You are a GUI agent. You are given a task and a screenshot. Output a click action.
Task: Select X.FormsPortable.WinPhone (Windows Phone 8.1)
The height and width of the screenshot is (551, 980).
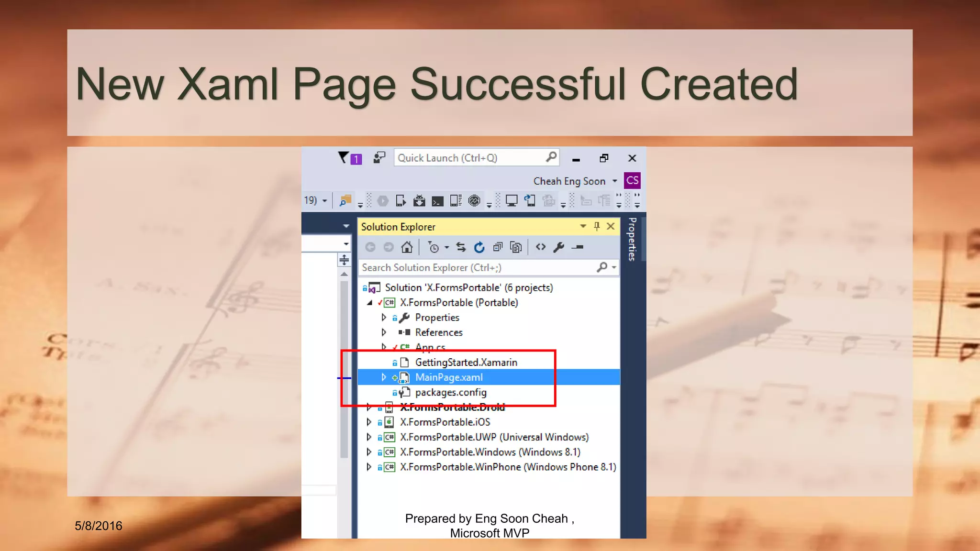[508, 467]
